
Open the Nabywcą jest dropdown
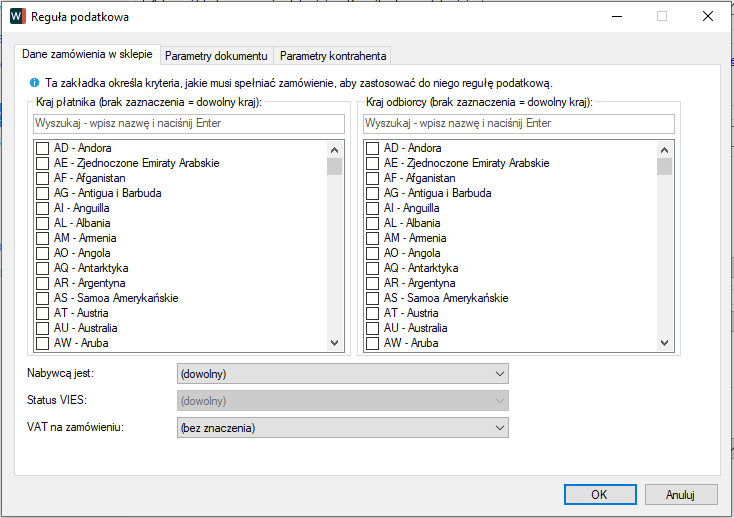click(x=343, y=374)
